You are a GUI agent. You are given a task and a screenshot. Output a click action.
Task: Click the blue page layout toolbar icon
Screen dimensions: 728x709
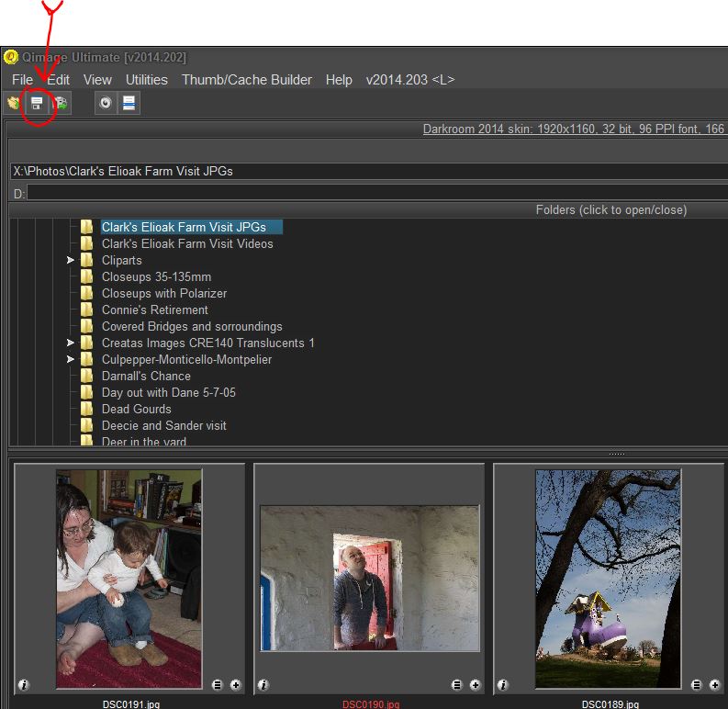point(129,104)
